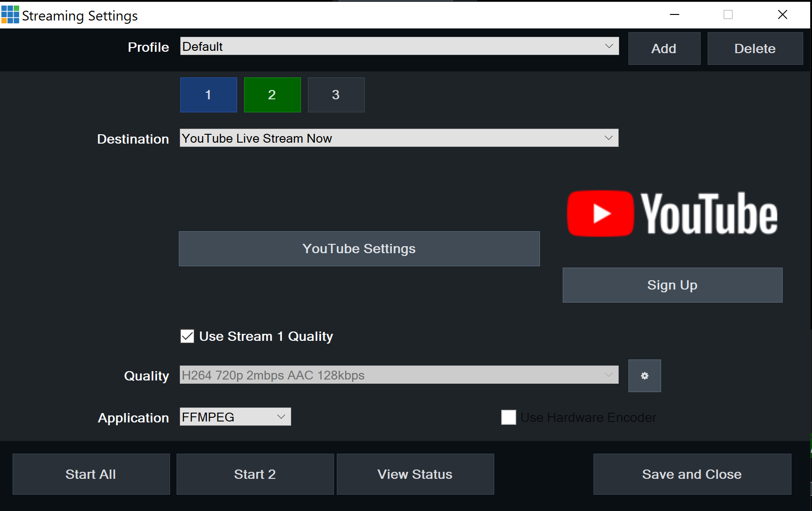Open the quality settings gear icon
Viewport: 812px width, 511px height.
tap(644, 376)
